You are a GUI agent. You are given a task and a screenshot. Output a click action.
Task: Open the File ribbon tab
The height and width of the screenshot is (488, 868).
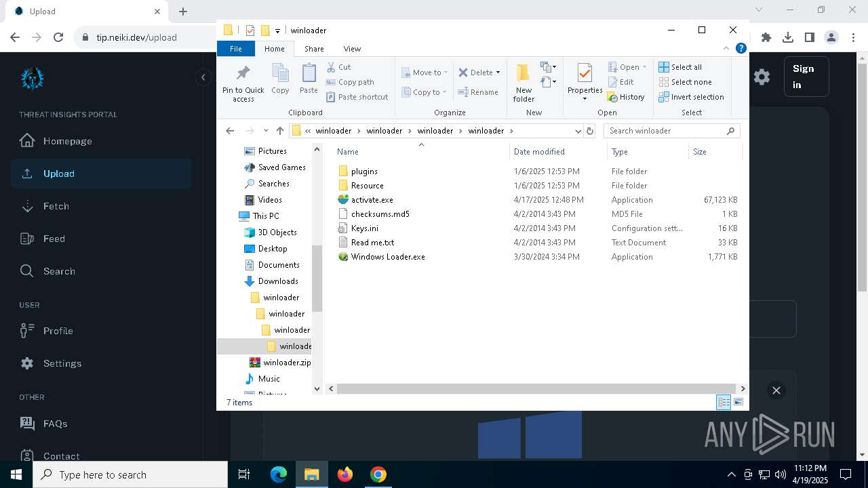[236, 49]
